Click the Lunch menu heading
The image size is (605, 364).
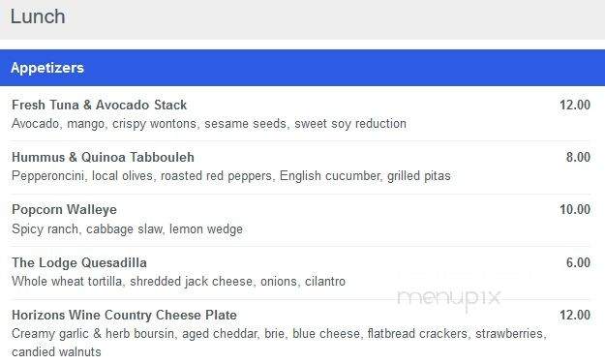(38, 16)
